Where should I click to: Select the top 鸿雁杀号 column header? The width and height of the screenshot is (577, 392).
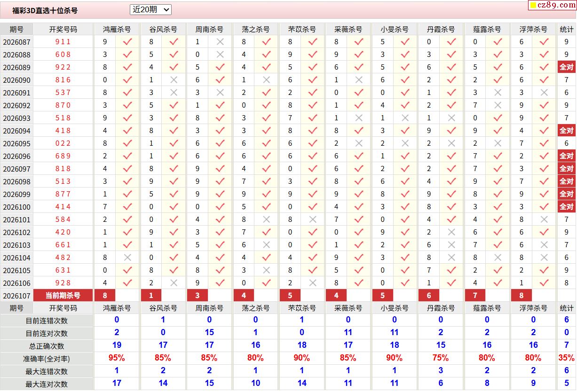(117, 29)
